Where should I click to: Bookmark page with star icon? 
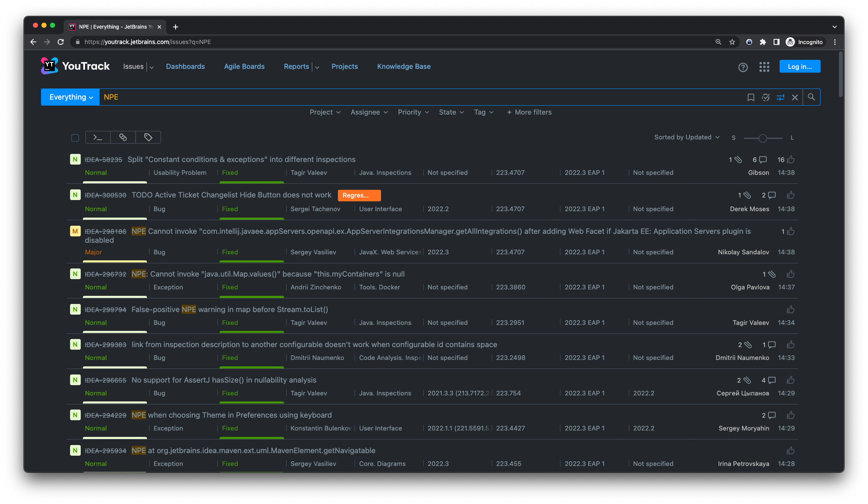point(732,42)
